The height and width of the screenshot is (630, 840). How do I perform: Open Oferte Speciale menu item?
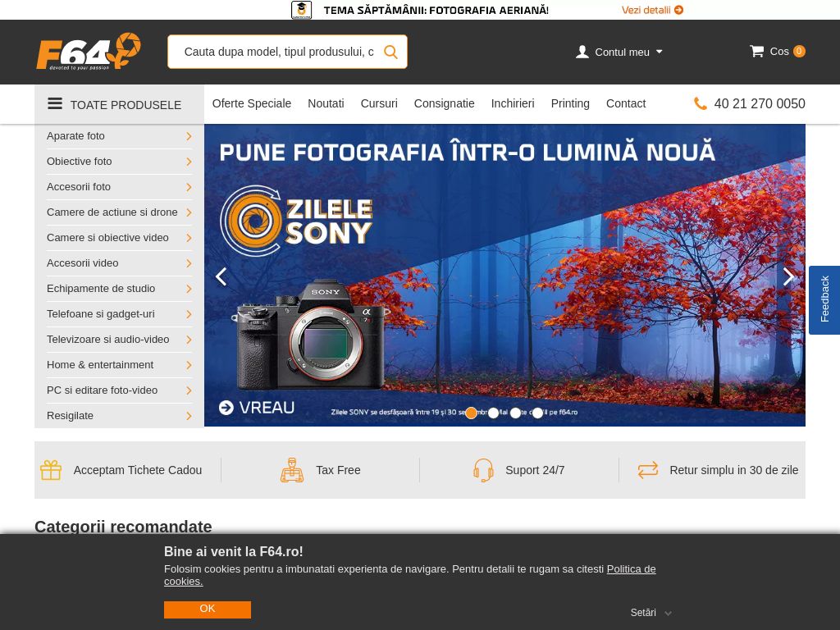pyautogui.click(x=251, y=103)
